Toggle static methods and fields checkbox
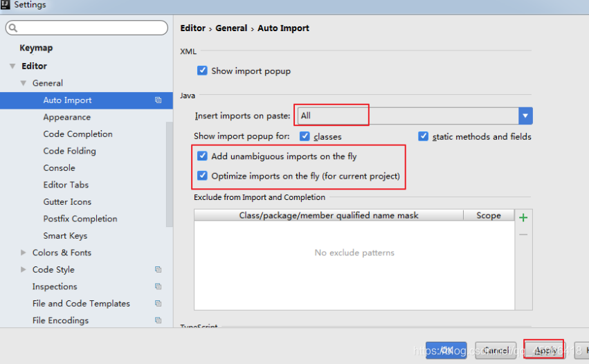This screenshot has width=589, height=364. 424,136
